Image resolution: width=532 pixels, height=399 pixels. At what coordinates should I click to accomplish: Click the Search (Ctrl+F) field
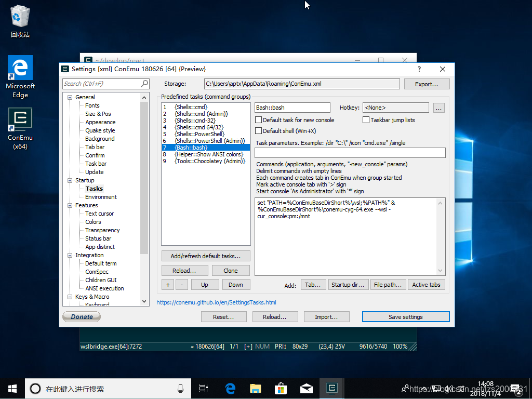point(102,84)
